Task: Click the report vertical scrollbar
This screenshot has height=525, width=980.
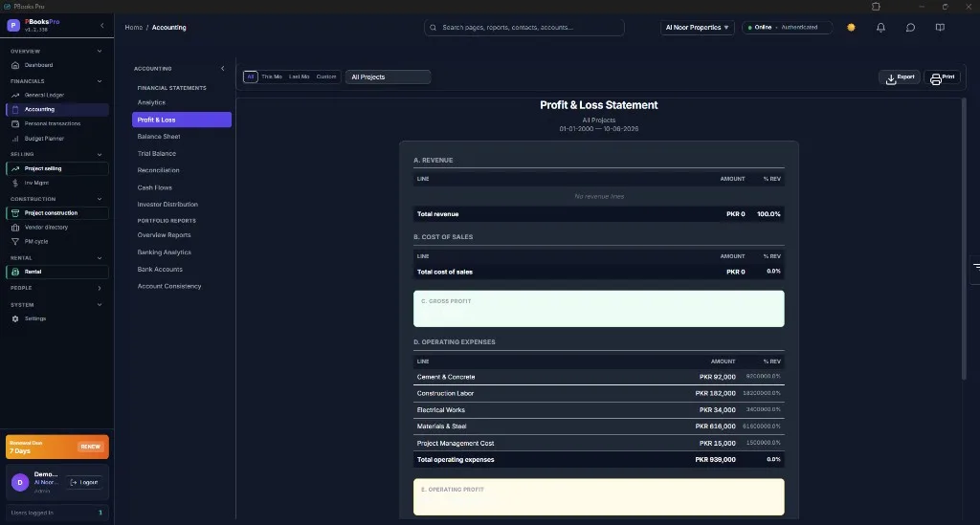Action: [x=964, y=238]
